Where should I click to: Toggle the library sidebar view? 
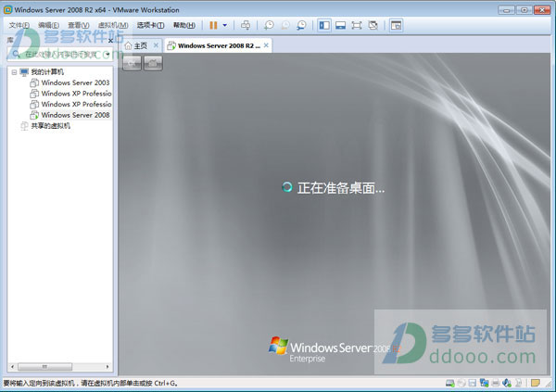click(324, 25)
